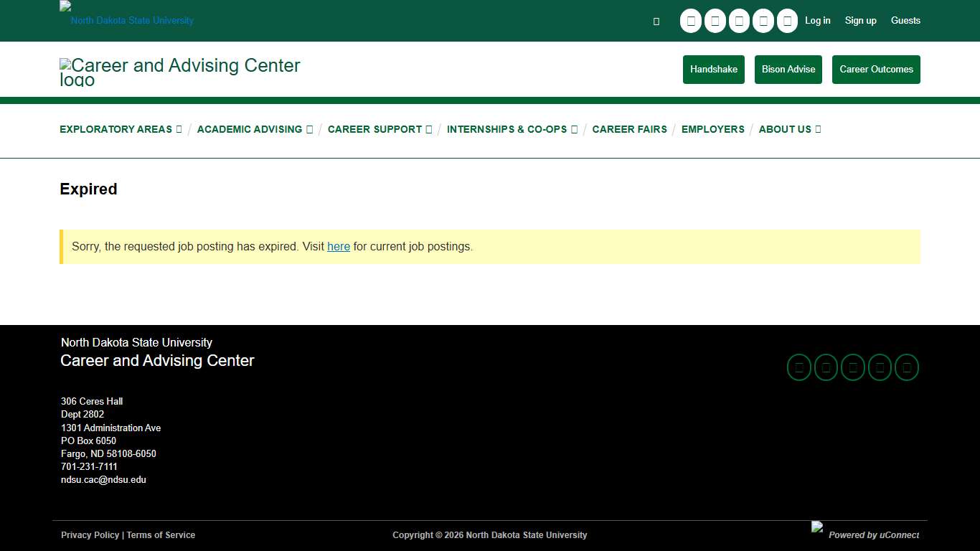Select Career Fairs in the navigation
The image size is (980, 551).
(630, 129)
